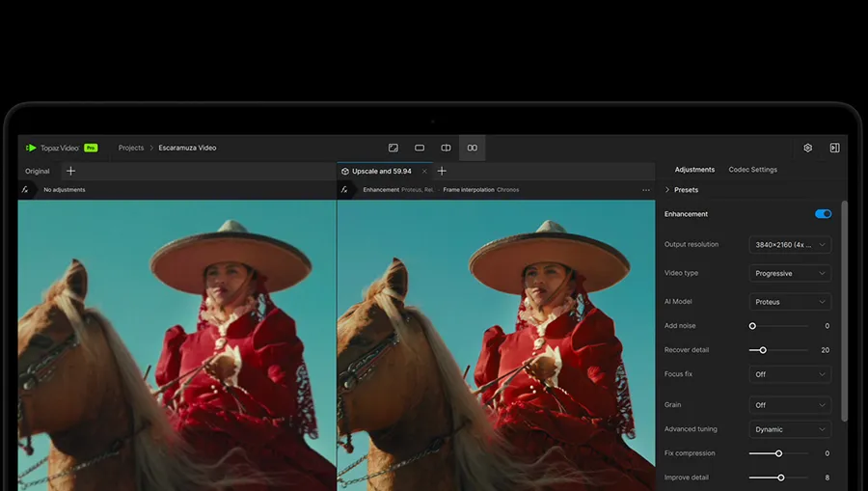This screenshot has height=491, width=868.
Task: Click the adjustments panel vertical scrollbar
Action: 844,312
